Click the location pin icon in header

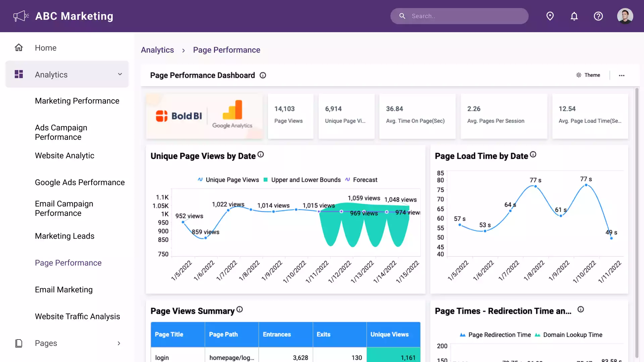(x=550, y=16)
